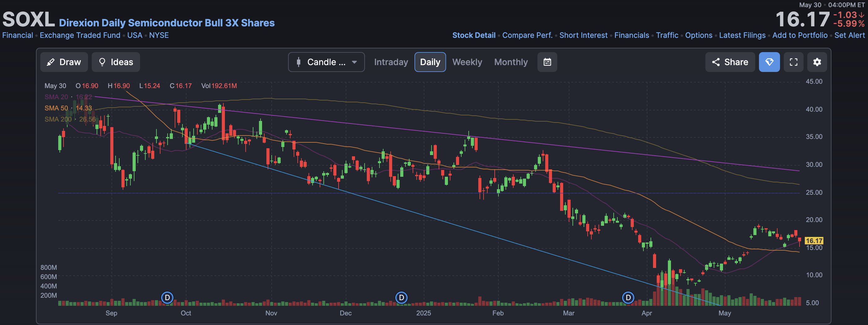This screenshot has width=868, height=325.
Task: Switch to the Intraday timeframe
Action: 391,62
